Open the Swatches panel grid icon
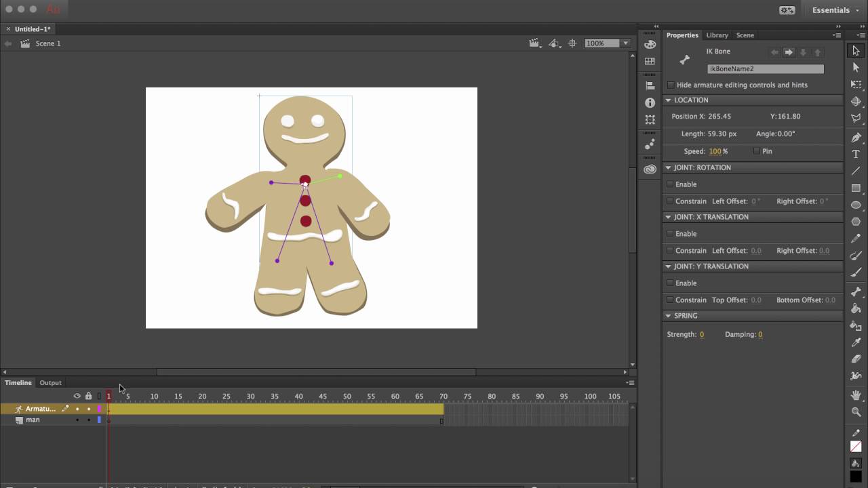 [650, 61]
